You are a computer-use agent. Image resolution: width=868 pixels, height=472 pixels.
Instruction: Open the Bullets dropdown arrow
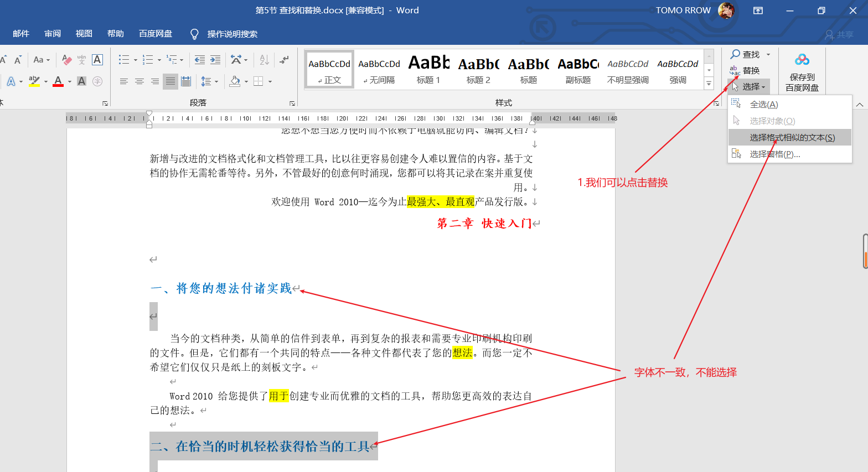pos(136,60)
